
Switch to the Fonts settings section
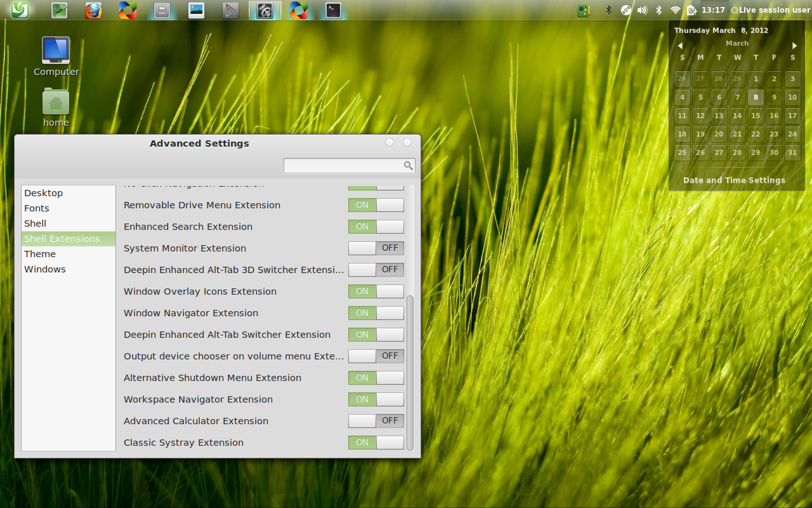pos(36,208)
